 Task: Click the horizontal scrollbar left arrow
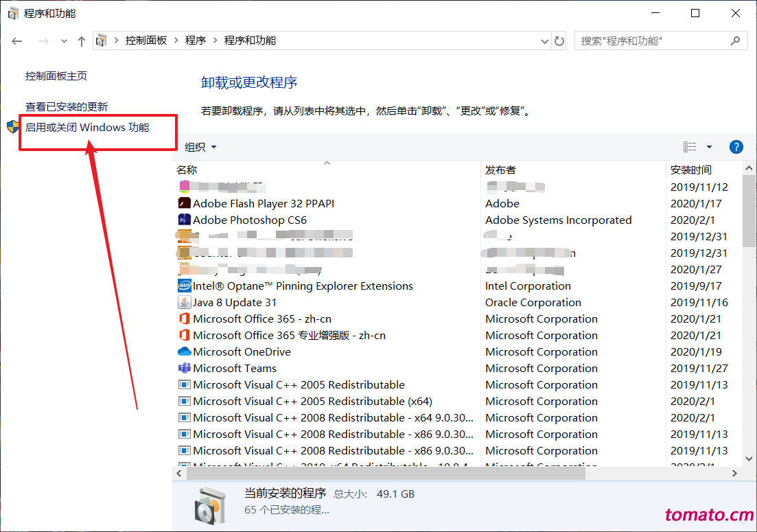[x=179, y=474]
